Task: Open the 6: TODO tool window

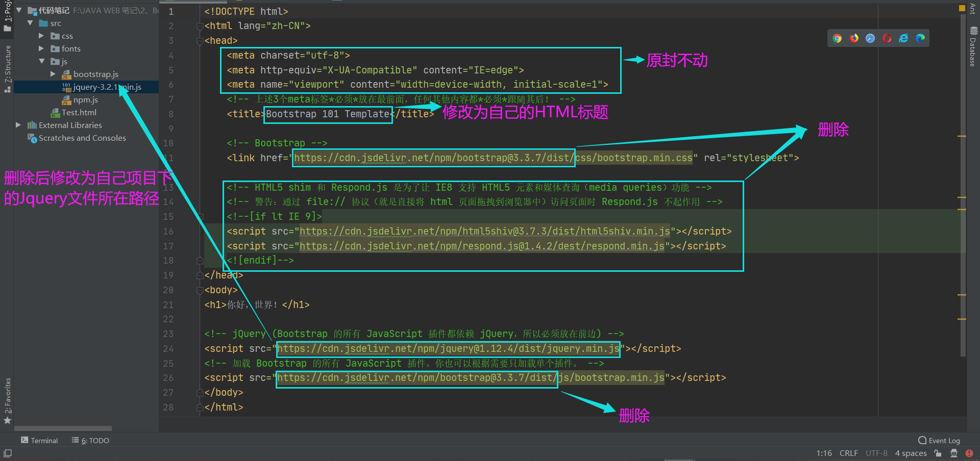Action: (x=90, y=441)
